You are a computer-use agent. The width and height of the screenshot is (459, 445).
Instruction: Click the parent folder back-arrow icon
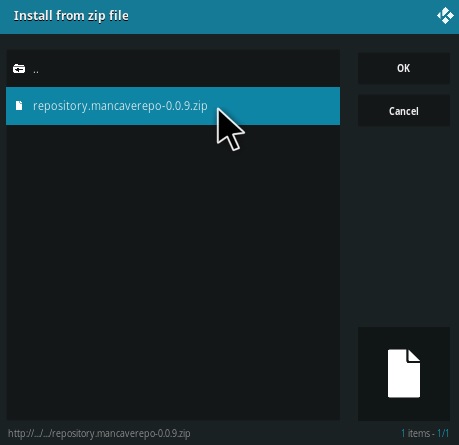click(x=19, y=69)
